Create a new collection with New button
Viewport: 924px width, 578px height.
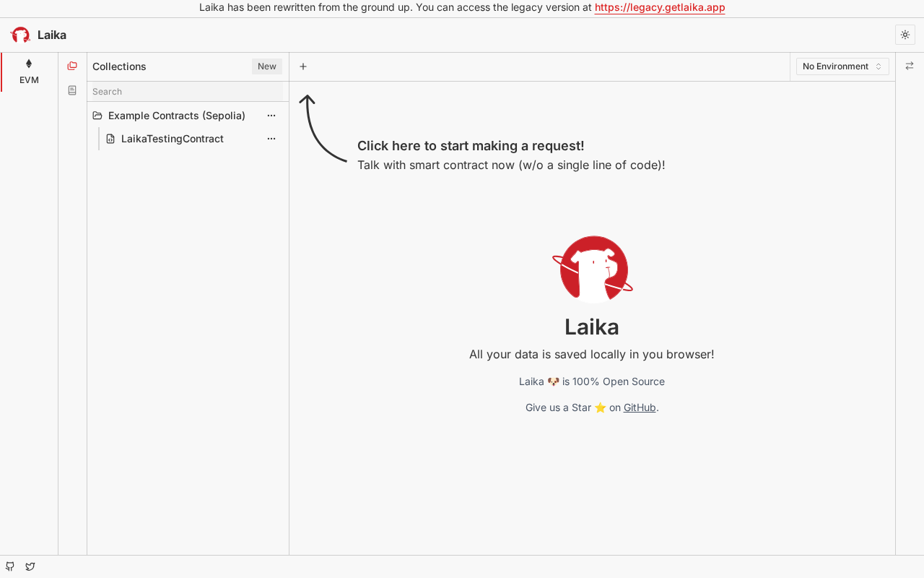267,66
